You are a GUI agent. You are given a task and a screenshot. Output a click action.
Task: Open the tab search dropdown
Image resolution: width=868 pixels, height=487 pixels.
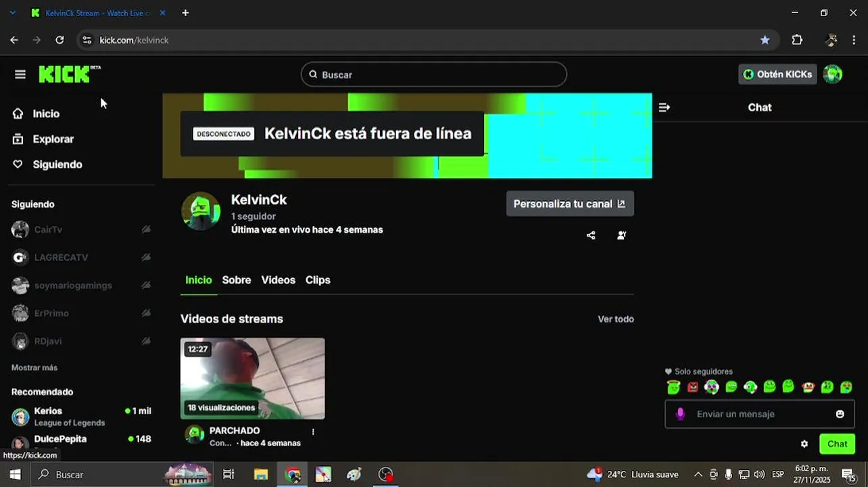tap(12, 13)
